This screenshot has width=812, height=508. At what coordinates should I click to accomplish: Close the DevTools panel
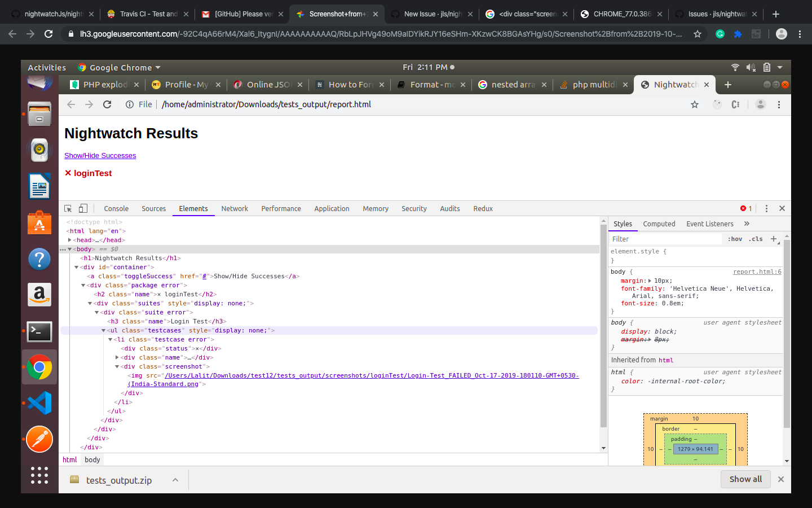pyautogui.click(x=782, y=208)
